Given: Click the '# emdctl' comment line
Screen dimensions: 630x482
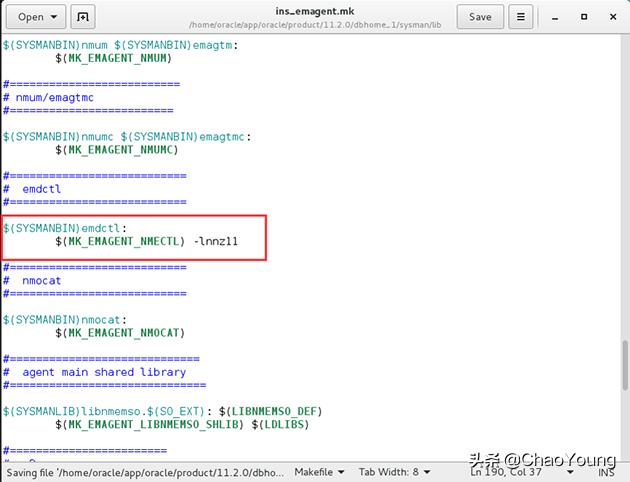Looking at the screenshot, I should (x=32, y=189).
